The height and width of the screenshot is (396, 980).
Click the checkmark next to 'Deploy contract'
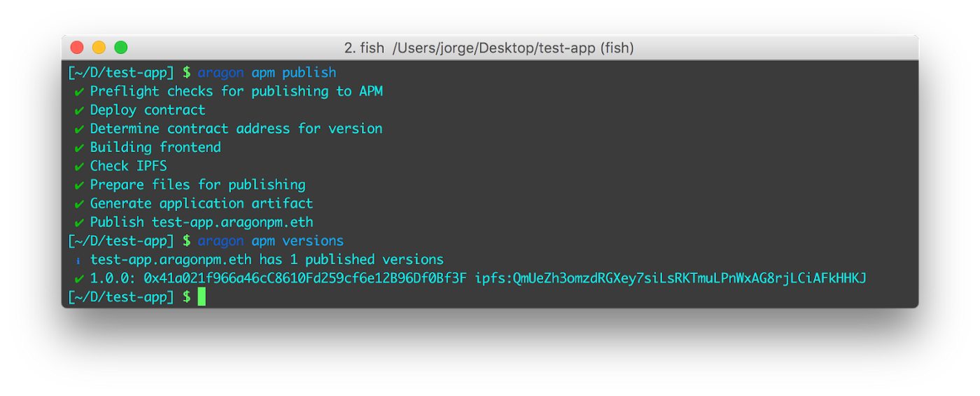(79, 111)
